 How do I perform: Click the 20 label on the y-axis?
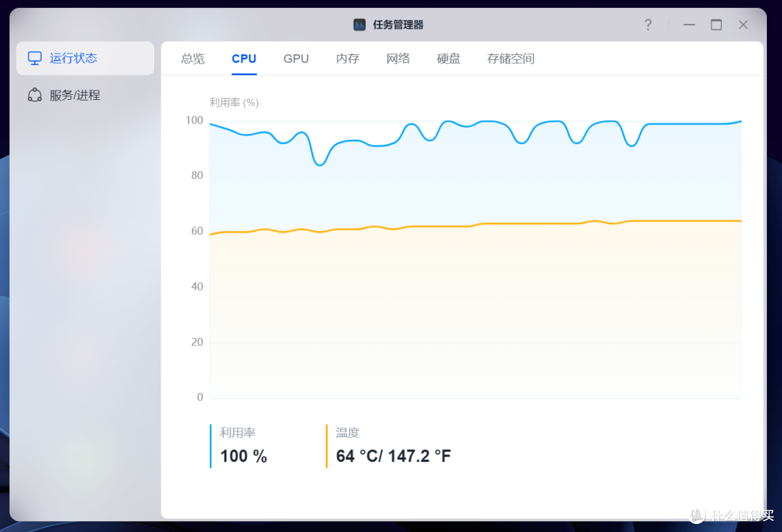(x=197, y=342)
